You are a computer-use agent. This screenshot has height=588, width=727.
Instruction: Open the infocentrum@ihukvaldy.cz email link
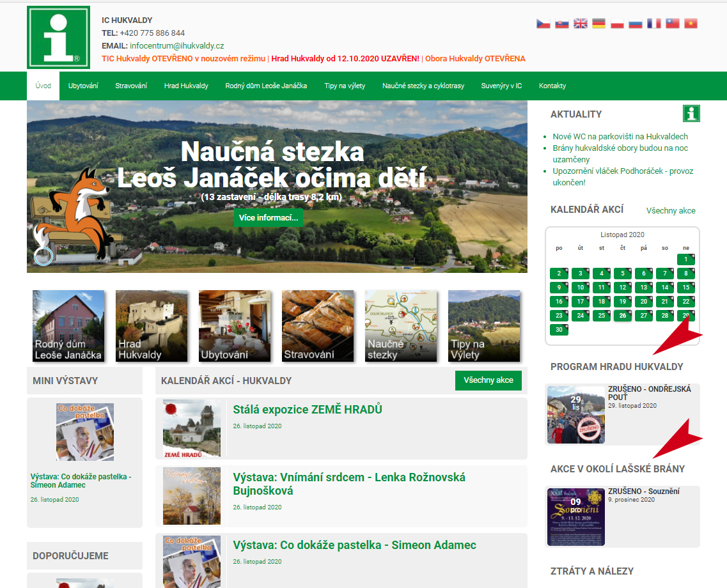click(176, 46)
